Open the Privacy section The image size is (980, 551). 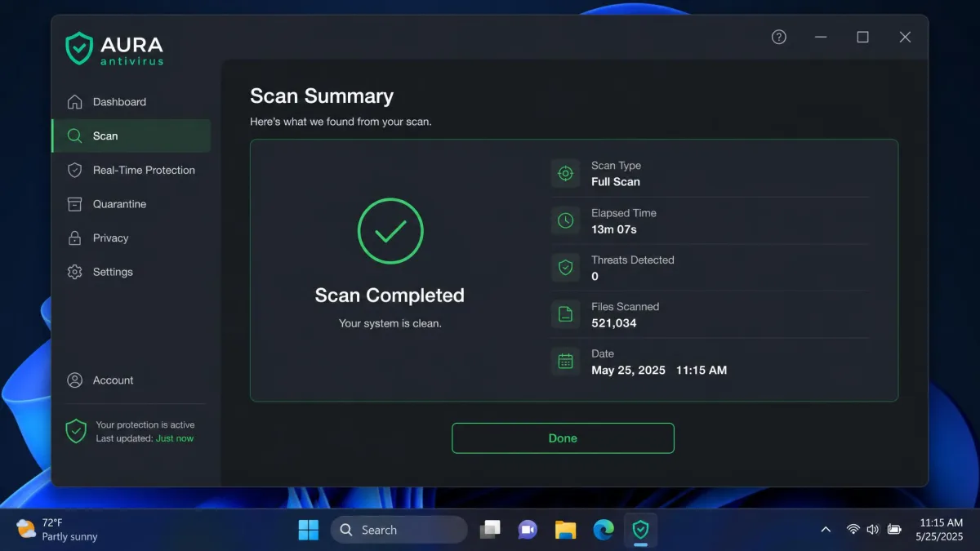(131, 238)
